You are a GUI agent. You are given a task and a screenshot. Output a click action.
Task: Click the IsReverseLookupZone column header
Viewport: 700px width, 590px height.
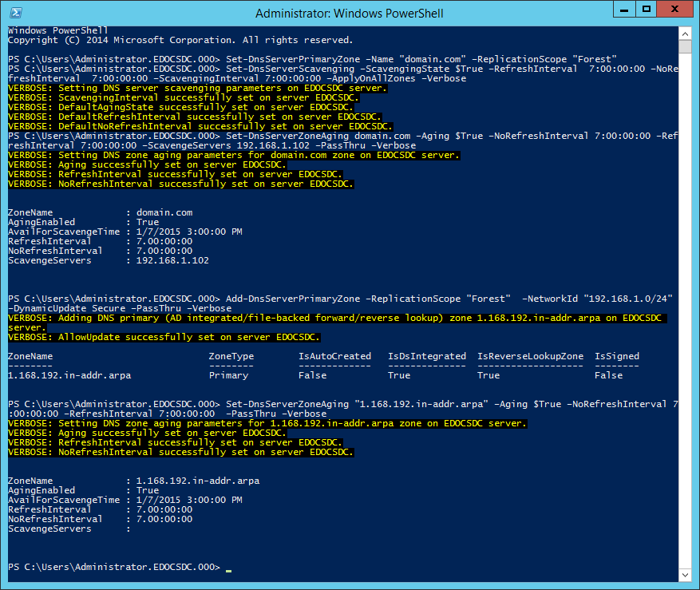(530, 356)
